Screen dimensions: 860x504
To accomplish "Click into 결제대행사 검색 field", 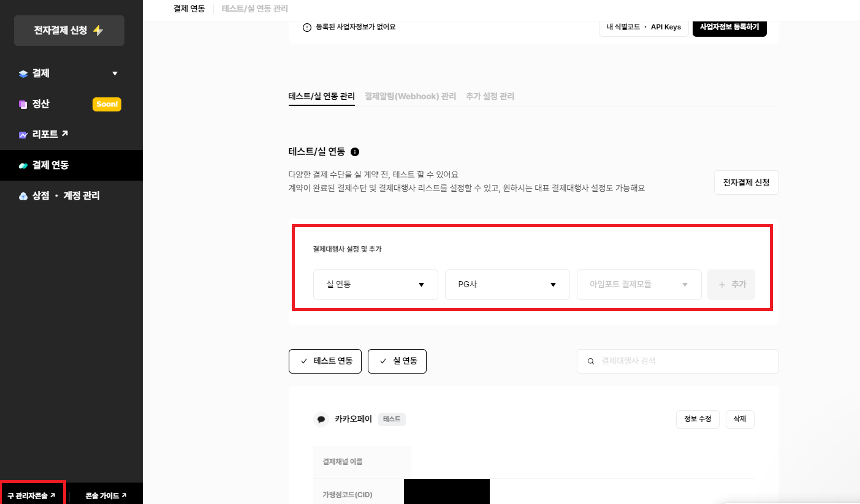I will pos(678,361).
